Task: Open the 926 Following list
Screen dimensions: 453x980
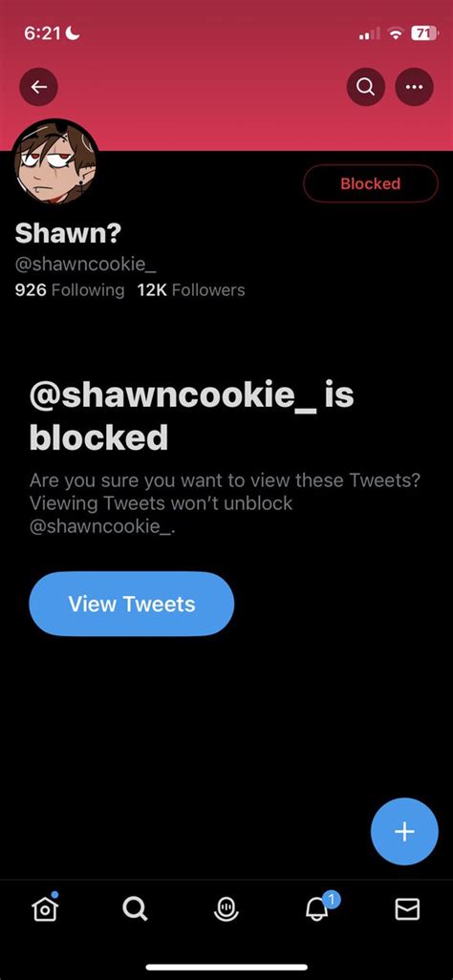Action: [70, 290]
